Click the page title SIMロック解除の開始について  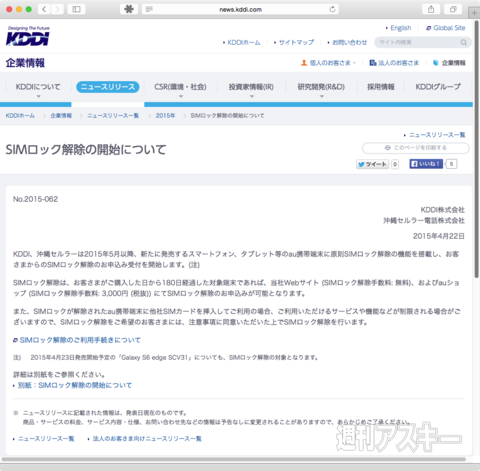(x=86, y=150)
